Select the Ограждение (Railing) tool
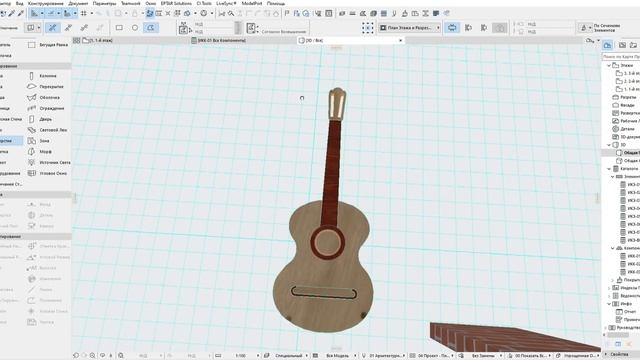The width and height of the screenshot is (640, 360). point(46,108)
